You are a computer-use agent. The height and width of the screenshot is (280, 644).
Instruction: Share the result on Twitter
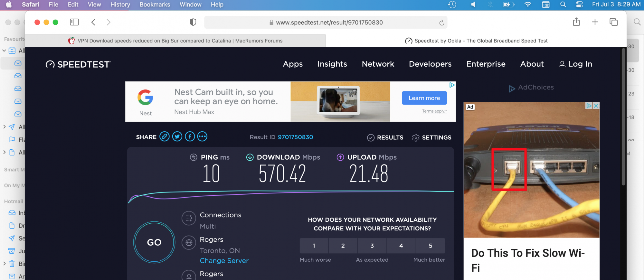click(x=177, y=136)
